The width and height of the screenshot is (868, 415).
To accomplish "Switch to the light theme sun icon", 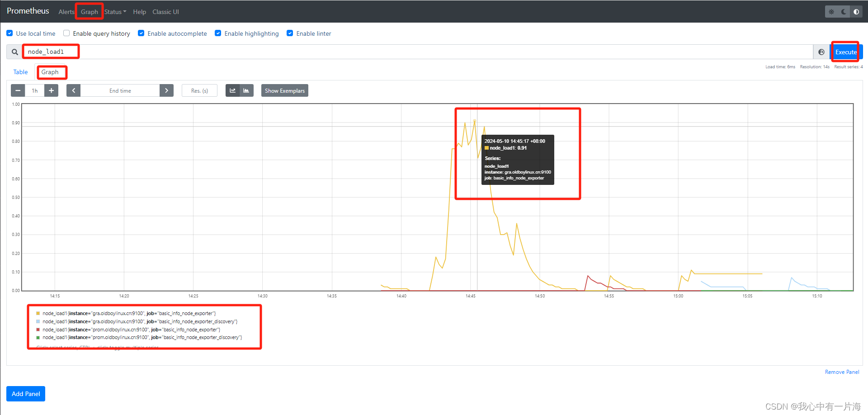I will (831, 12).
